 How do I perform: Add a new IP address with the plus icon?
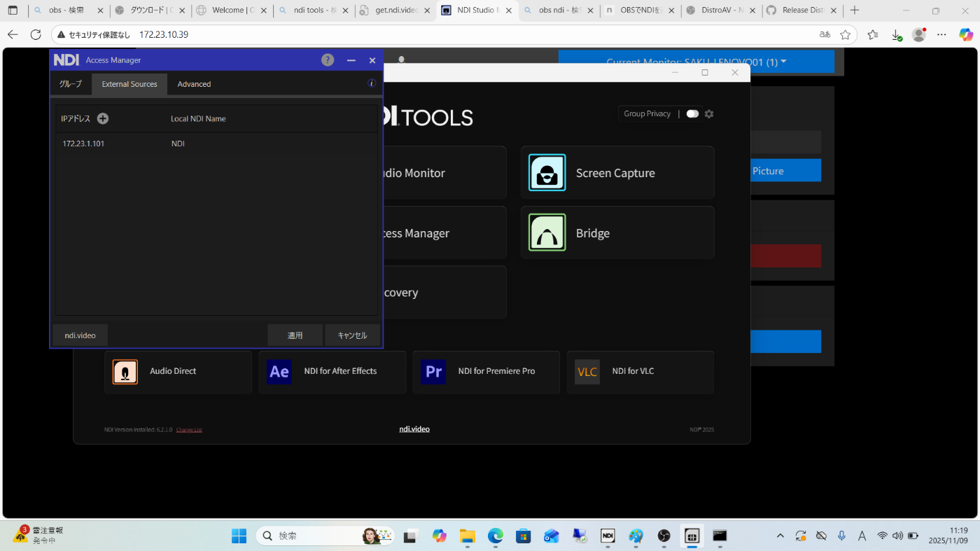coord(103,118)
